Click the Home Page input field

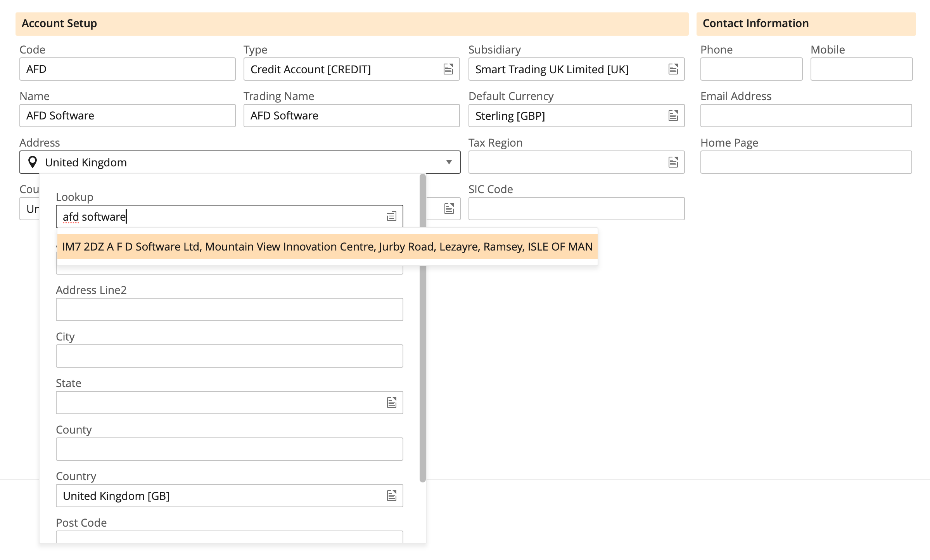point(806,162)
